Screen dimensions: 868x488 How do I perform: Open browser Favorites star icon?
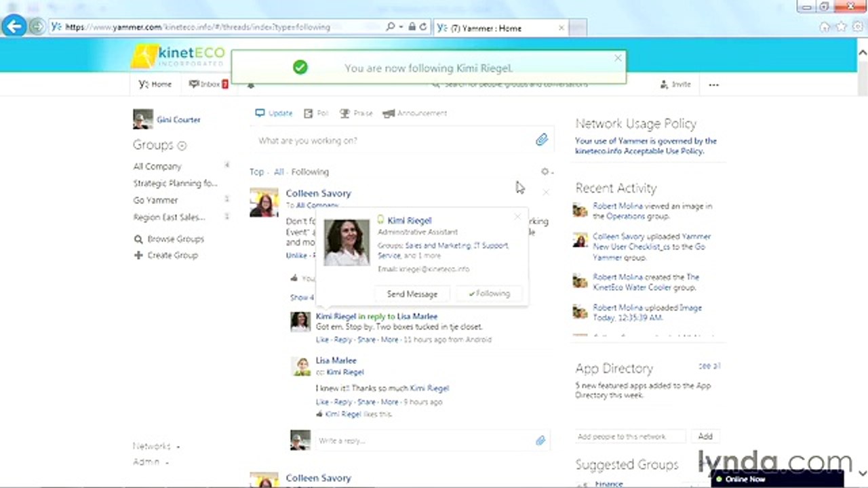841,27
